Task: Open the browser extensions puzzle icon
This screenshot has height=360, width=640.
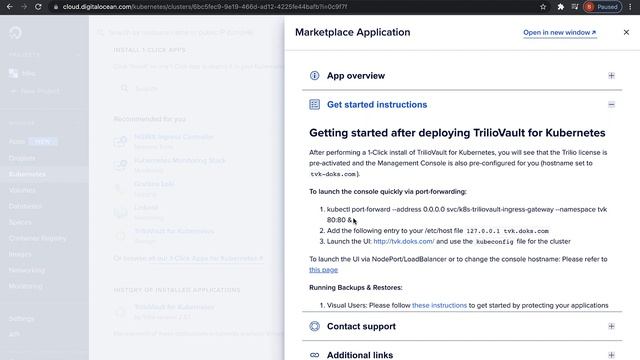Action: point(560,7)
